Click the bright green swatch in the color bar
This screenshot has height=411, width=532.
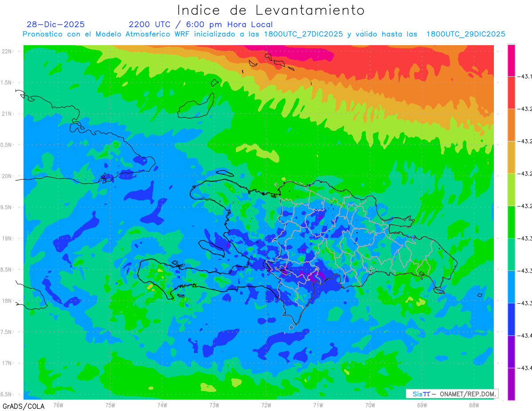(x=511, y=222)
